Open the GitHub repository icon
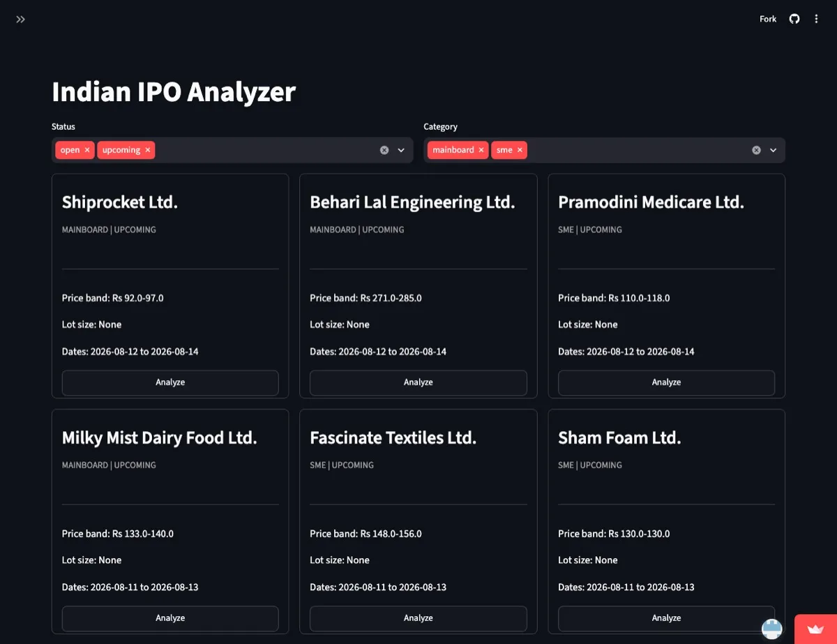This screenshot has width=837, height=644. [794, 19]
